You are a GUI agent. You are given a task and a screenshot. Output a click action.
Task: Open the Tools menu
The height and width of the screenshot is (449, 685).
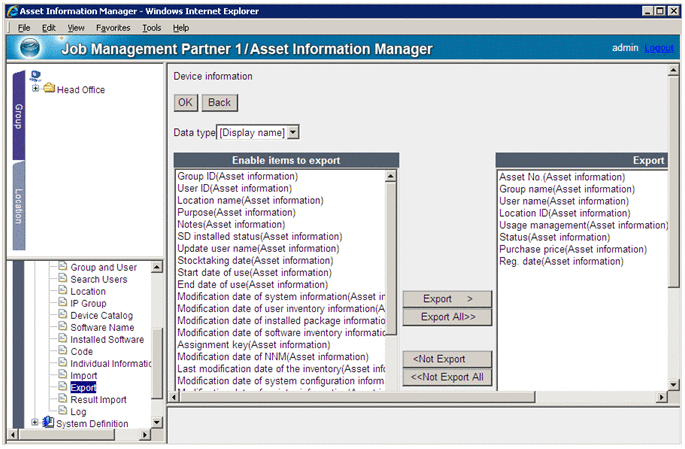click(x=152, y=28)
